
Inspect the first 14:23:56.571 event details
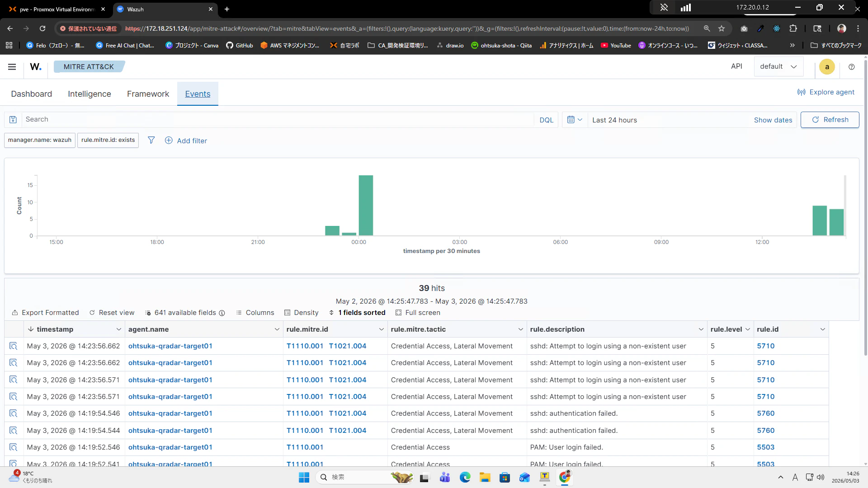click(13, 380)
